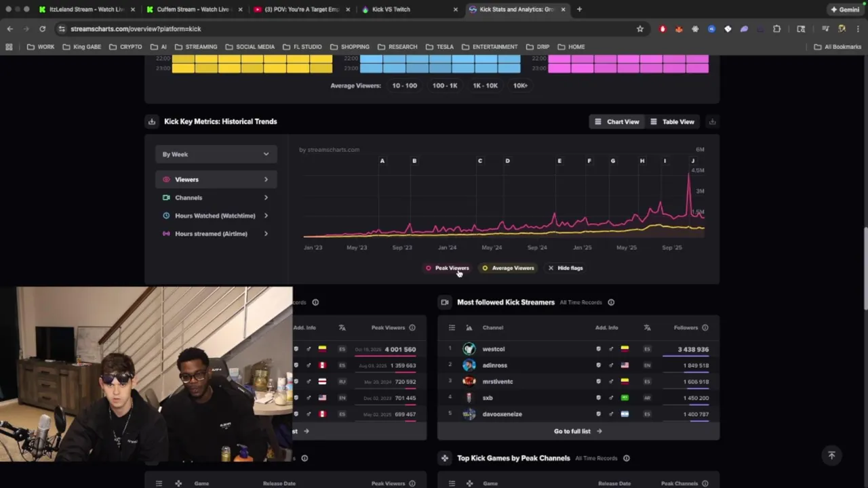This screenshot has height=488, width=868.
Task: Click flag marker J on the chart
Action: [692, 161]
